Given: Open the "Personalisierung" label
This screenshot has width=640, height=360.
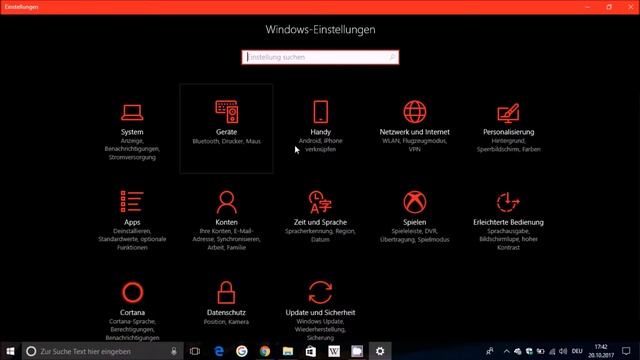Looking at the screenshot, I should tap(508, 132).
